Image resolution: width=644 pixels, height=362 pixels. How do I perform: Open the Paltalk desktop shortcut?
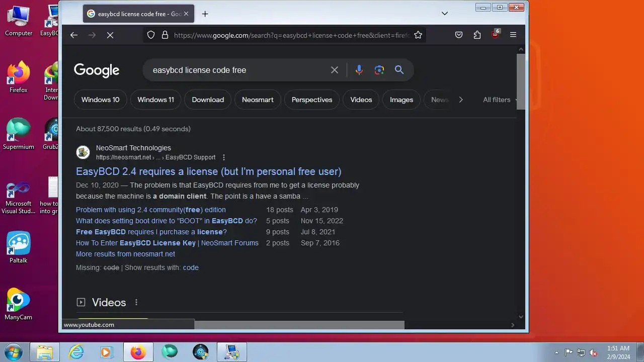tap(19, 247)
